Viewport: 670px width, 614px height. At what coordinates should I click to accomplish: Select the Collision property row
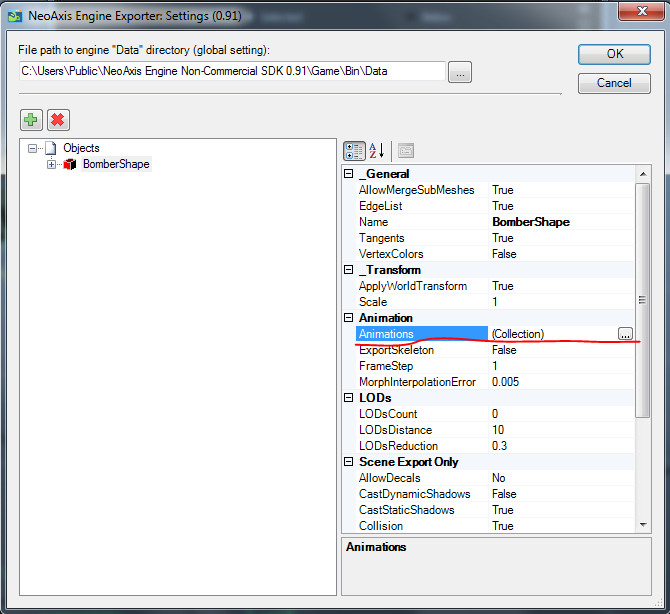tap(494, 526)
